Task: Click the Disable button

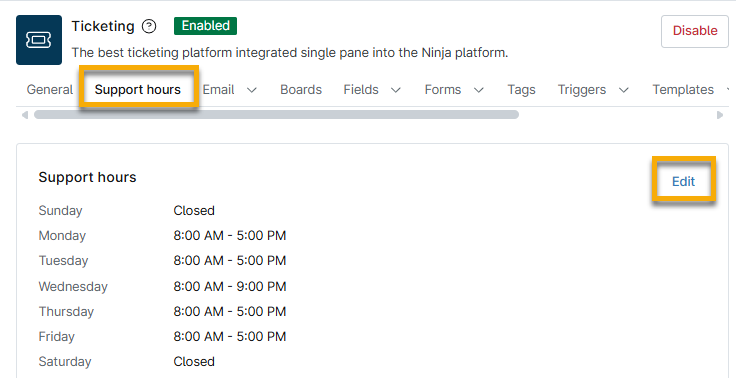Action: coord(695,31)
